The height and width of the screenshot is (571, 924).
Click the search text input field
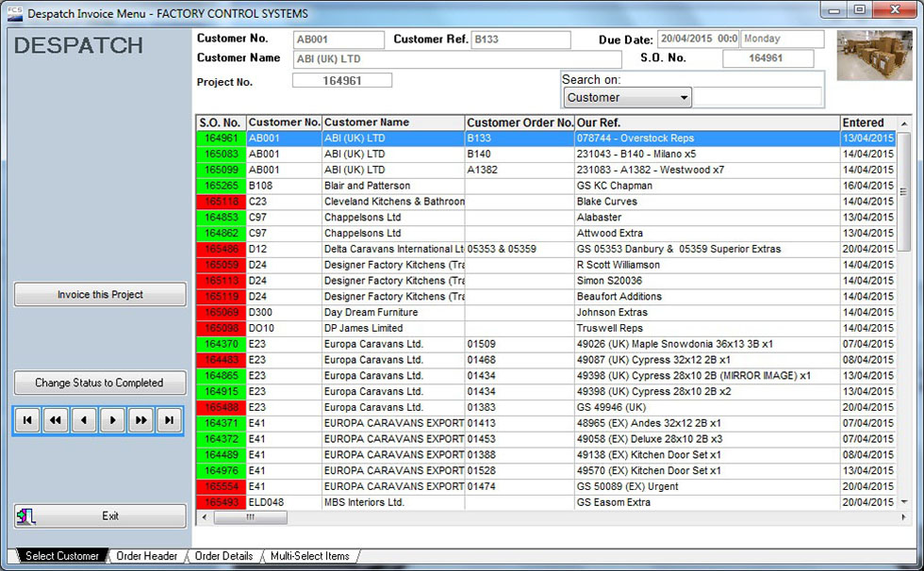pos(757,98)
